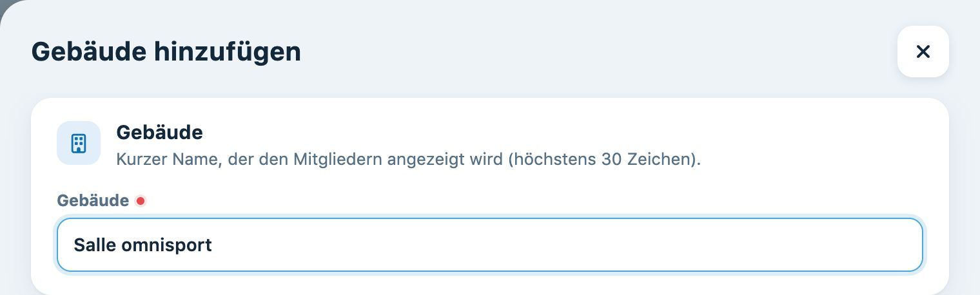Click the red required-field dot

(x=141, y=201)
